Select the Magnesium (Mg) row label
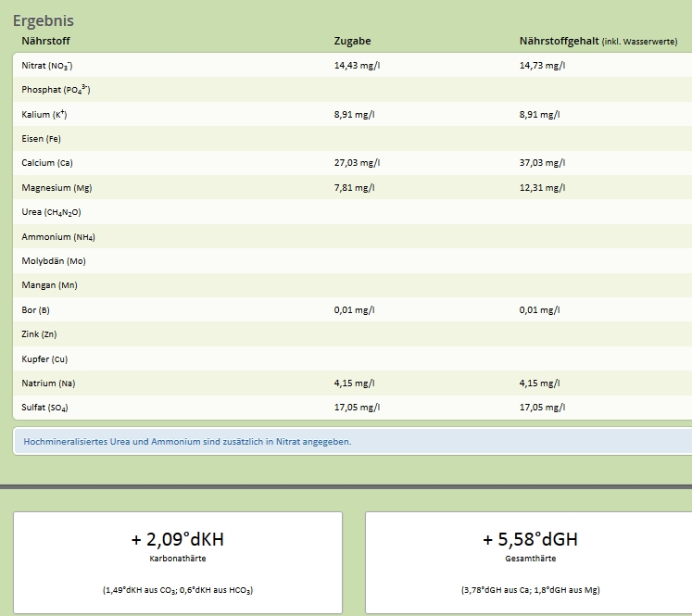This screenshot has height=616, width=692. tap(57, 188)
